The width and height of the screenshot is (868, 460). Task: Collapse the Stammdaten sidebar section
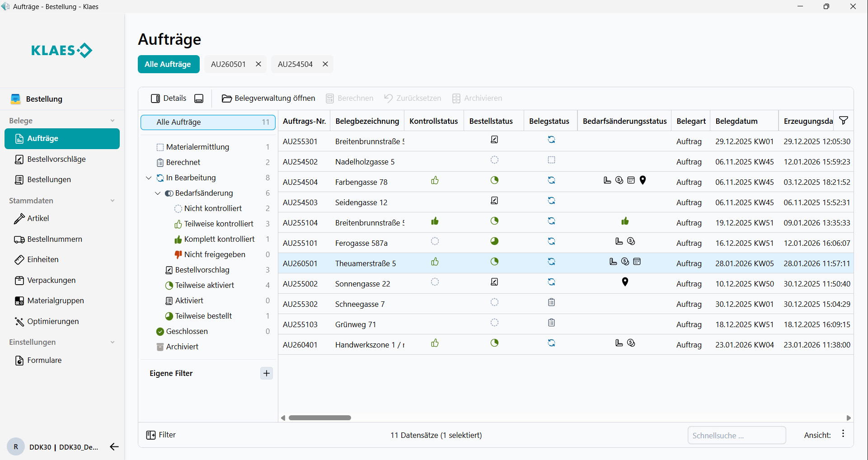point(113,201)
